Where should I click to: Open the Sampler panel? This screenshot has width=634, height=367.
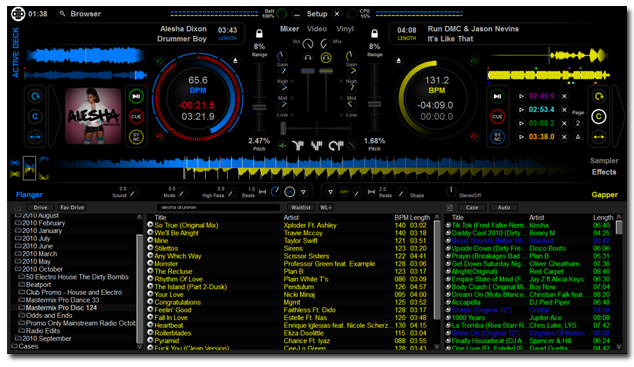[x=604, y=160]
